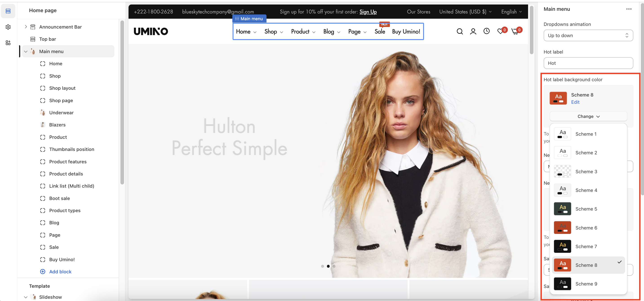Select the Underwear block item

click(x=61, y=112)
